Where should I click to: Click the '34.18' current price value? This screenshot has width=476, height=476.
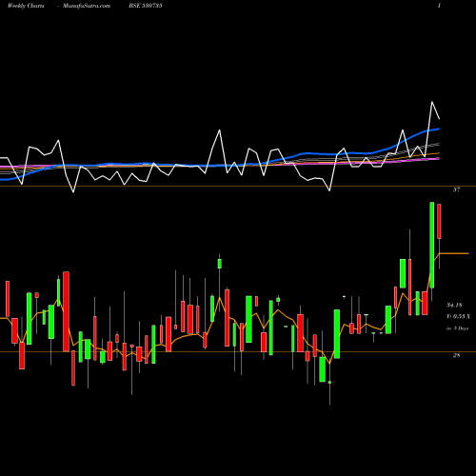pyautogui.click(x=454, y=306)
